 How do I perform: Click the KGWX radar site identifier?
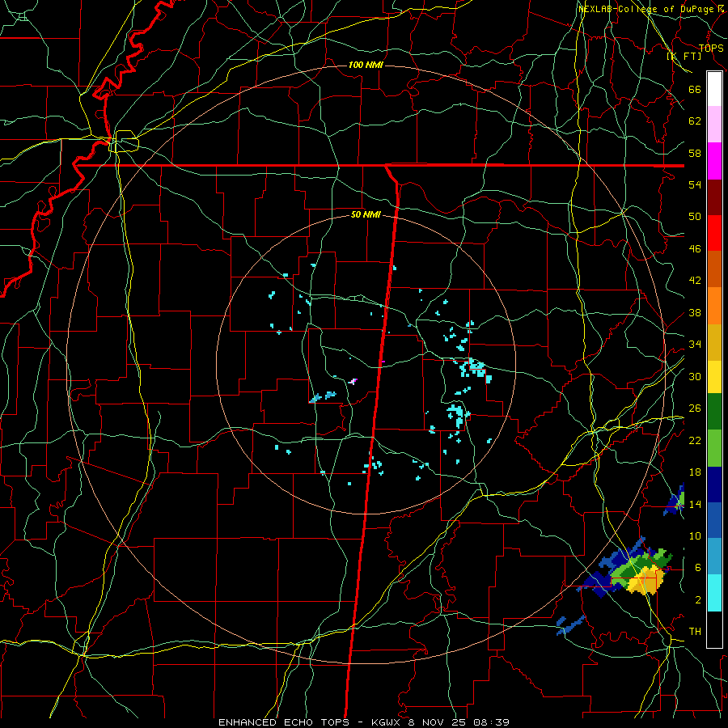[x=387, y=722]
